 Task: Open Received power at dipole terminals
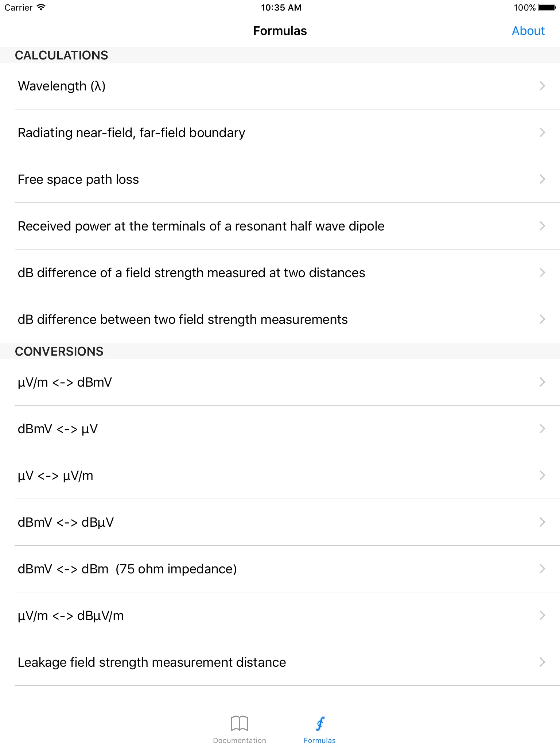pyautogui.click(x=201, y=226)
